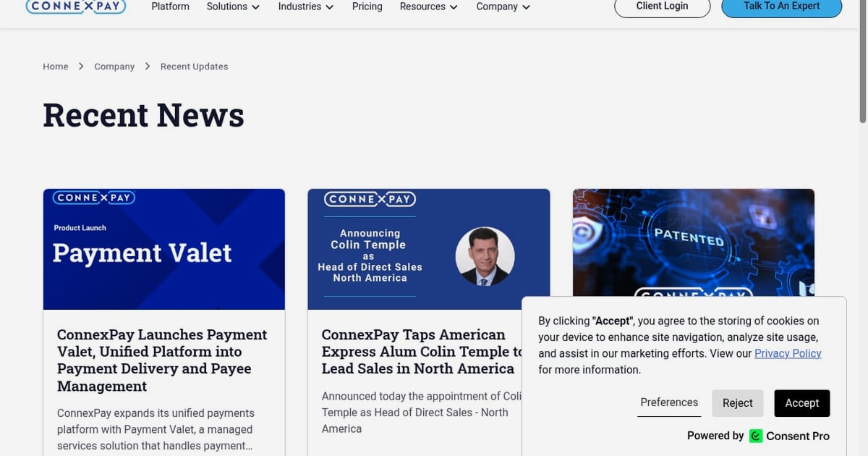Screen dimensions: 868x456
Task: Click the Client Login button
Action: pos(663,7)
